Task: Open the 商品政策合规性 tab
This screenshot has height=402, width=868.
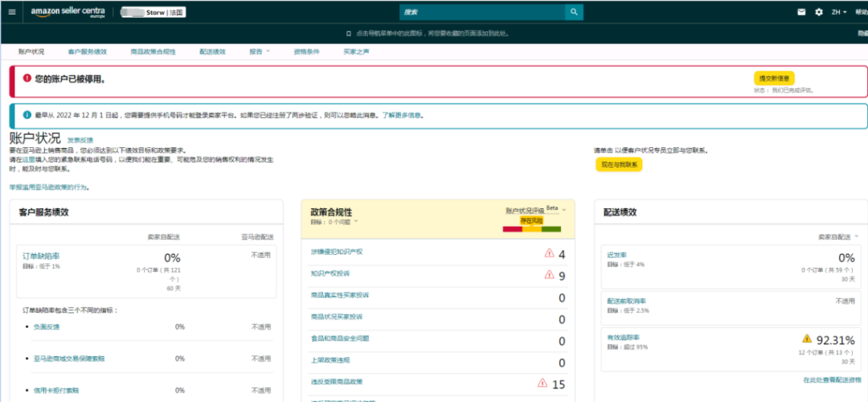Action: pyautogui.click(x=153, y=51)
